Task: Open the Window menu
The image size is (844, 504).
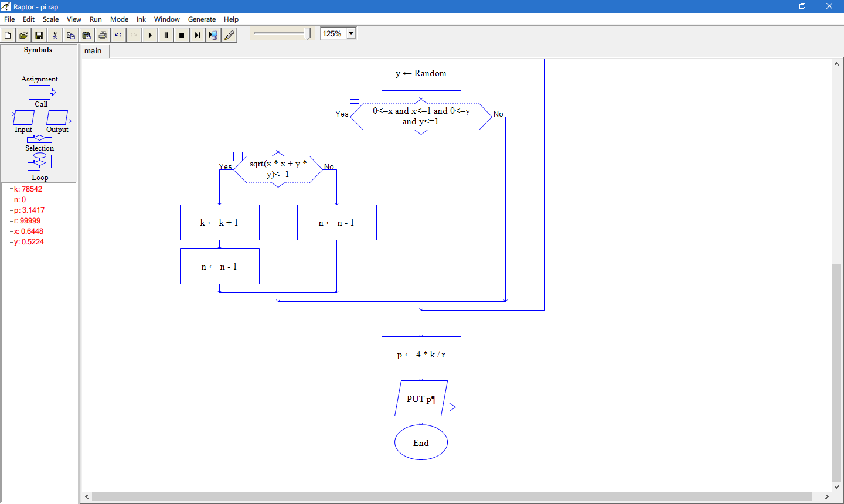Action: (x=167, y=19)
